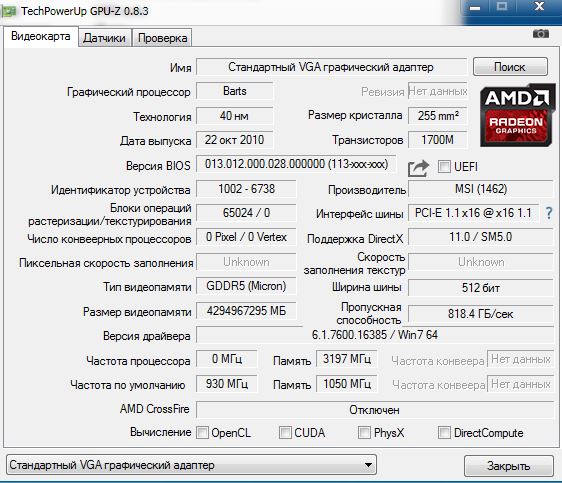The height and width of the screenshot is (483, 562).
Task: Open the Проверка tab
Action: coord(162,38)
